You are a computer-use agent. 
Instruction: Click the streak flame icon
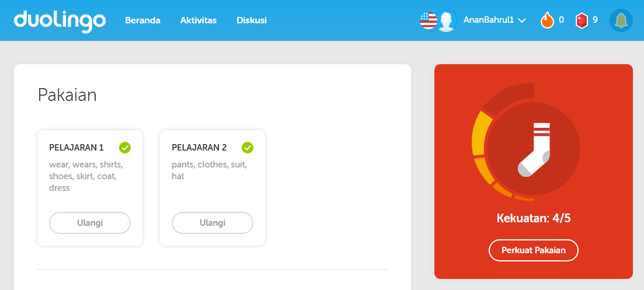(547, 20)
